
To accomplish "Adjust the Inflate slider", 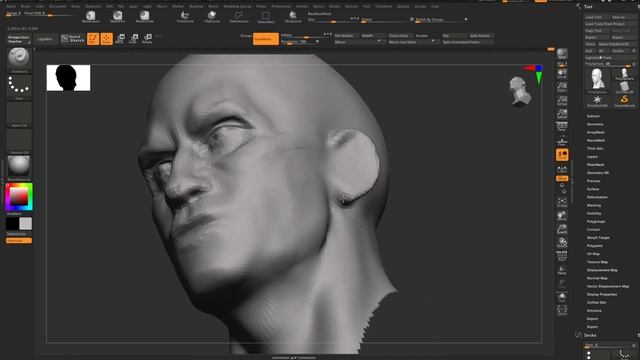I will [305, 36].
